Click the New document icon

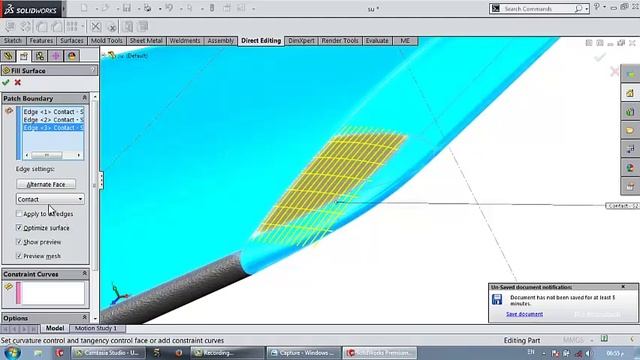(x=84, y=8)
